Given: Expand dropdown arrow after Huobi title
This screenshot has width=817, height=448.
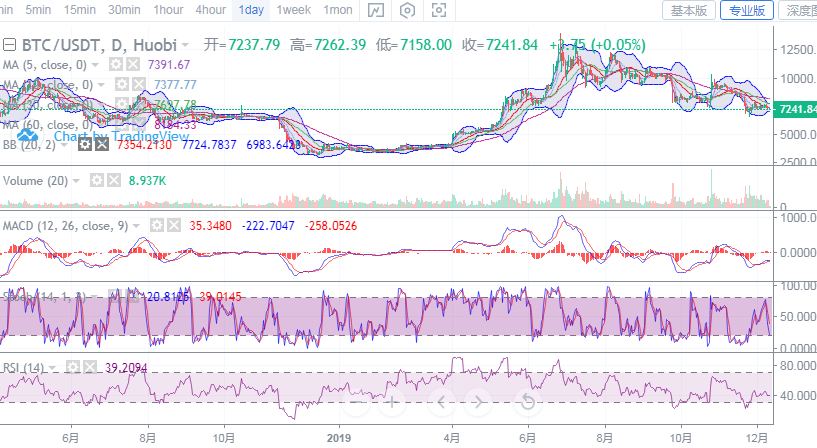Looking at the screenshot, I should 185,45.
